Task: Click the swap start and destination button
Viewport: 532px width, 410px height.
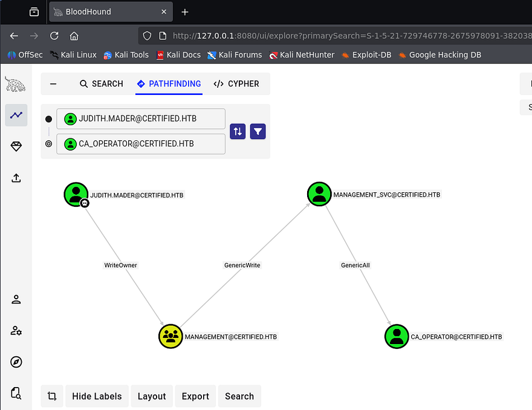Action: pyautogui.click(x=238, y=131)
